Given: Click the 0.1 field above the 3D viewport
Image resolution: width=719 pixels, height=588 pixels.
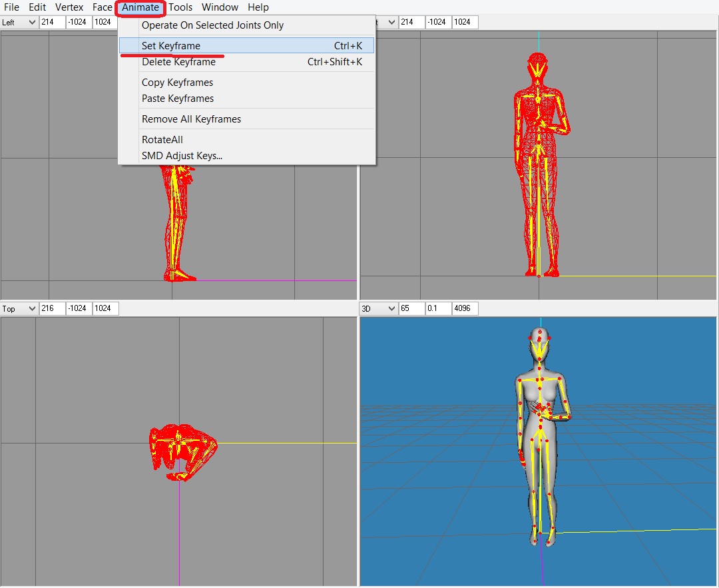Looking at the screenshot, I should coord(437,308).
